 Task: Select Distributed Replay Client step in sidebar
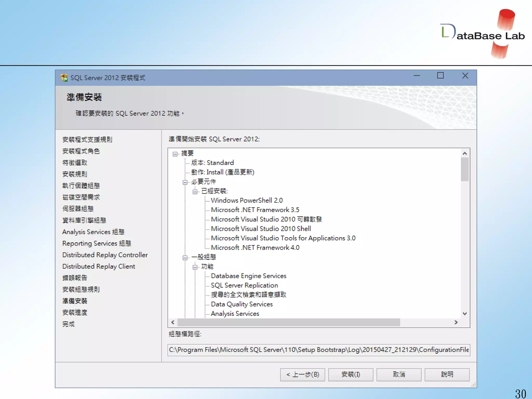[x=99, y=266]
